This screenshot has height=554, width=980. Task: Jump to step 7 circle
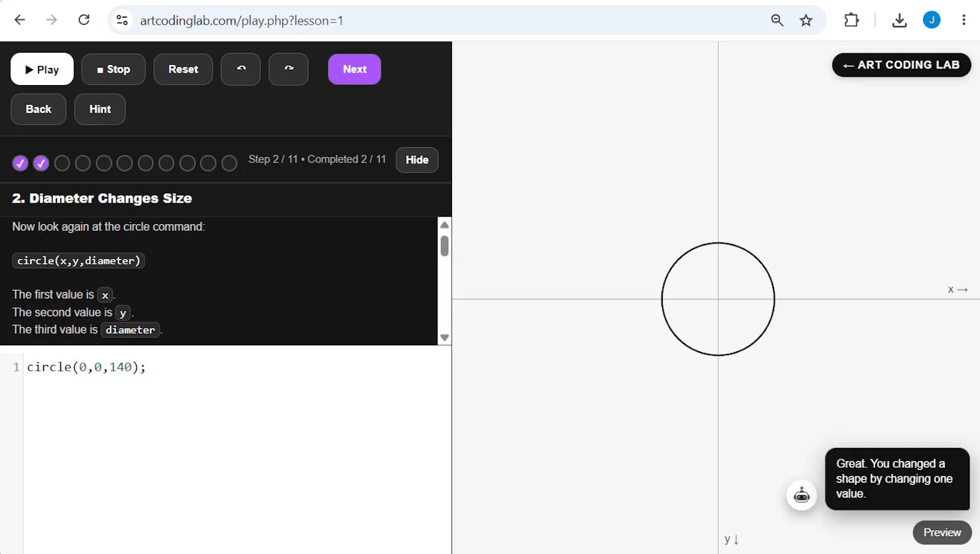pos(145,163)
